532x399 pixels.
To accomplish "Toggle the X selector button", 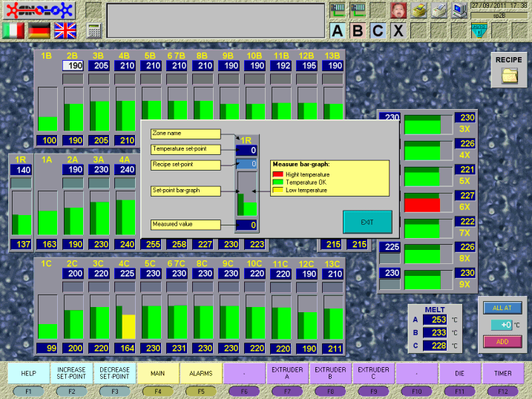I will click(398, 31).
